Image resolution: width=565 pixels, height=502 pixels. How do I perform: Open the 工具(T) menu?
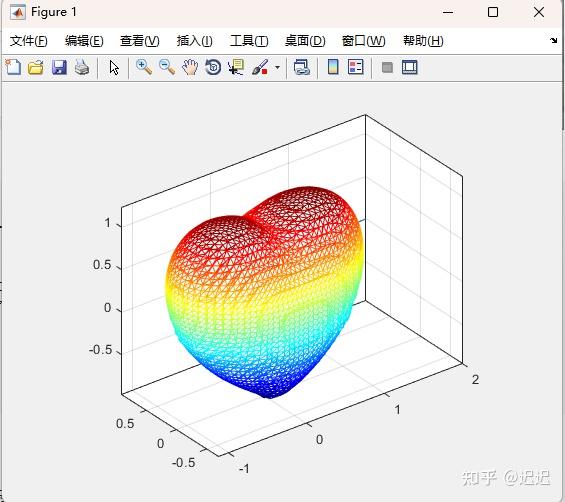(249, 41)
